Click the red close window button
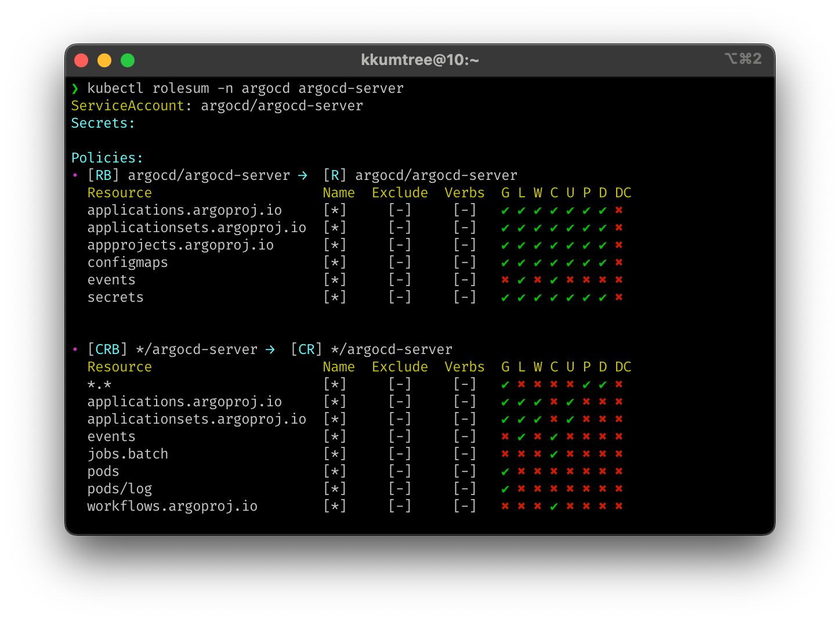 [81, 60]
